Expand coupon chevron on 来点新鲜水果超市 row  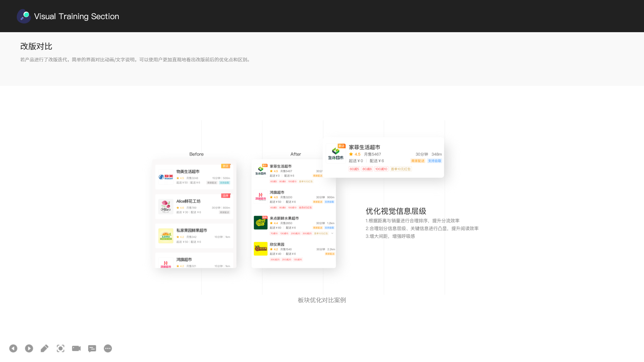pos(332,233)
